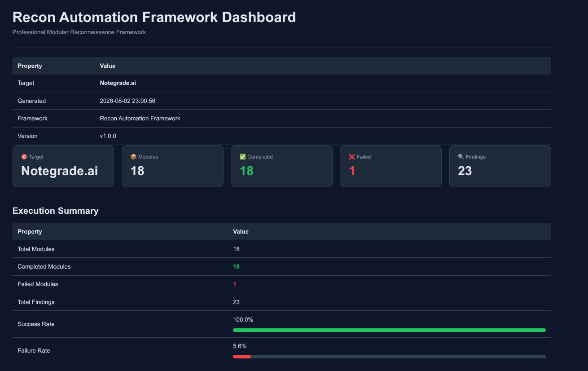The image size is (588, 371).
Task: Click the Framework row label
Action: point(32,119)
